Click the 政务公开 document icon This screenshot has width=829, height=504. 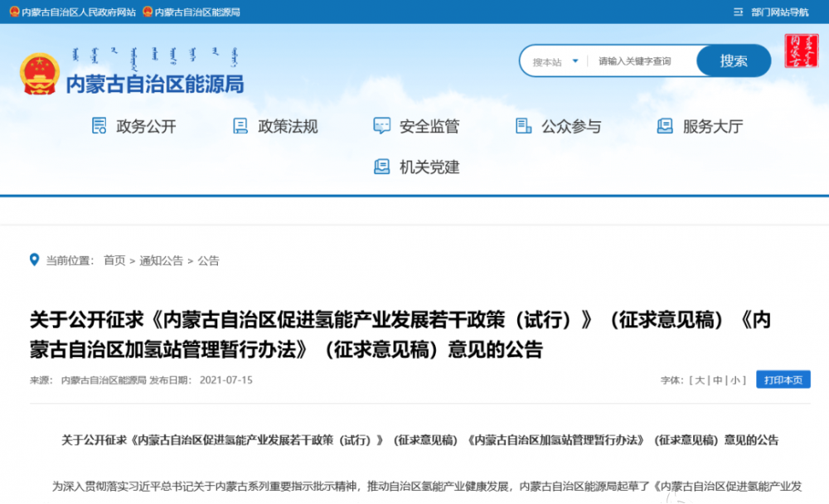coord(99,126)
